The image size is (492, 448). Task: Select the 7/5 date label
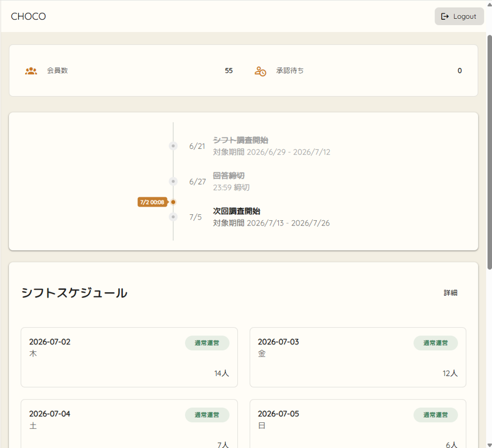click(196, 217)
